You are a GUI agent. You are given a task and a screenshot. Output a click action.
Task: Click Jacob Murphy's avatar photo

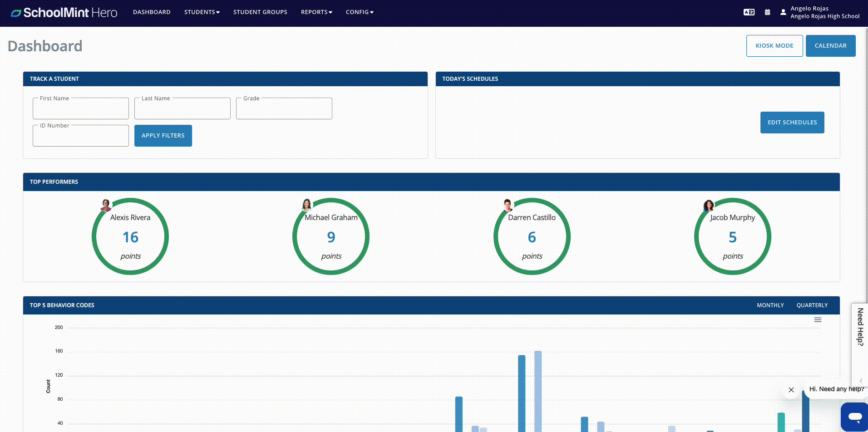pyautogui.click(x=708, y=206)
